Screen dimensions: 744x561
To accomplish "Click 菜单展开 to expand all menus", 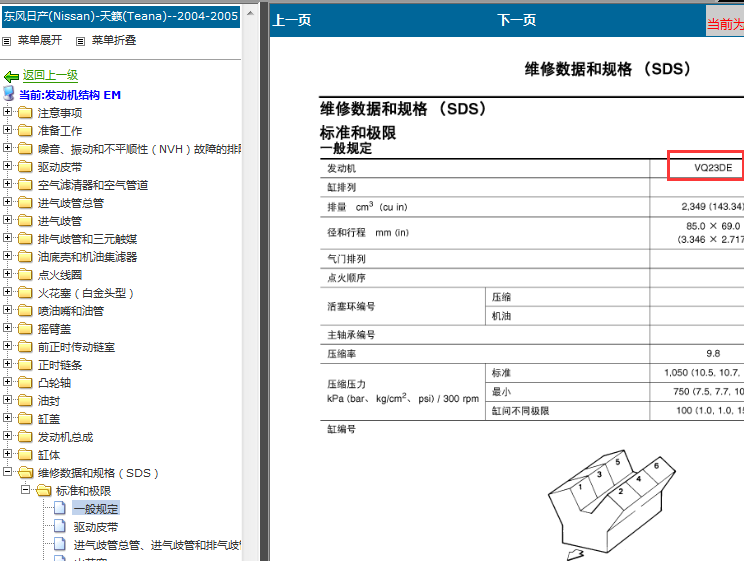I will (40, 40).
